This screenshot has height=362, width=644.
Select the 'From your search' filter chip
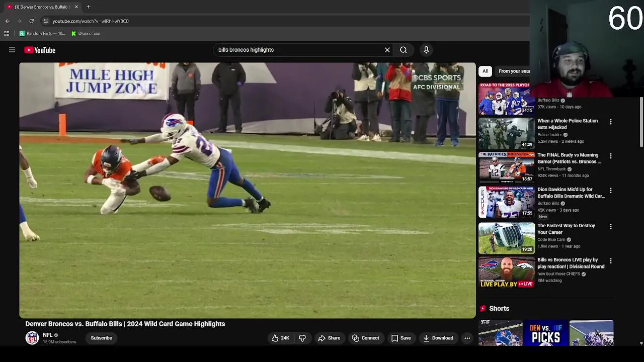click(514, 71)
